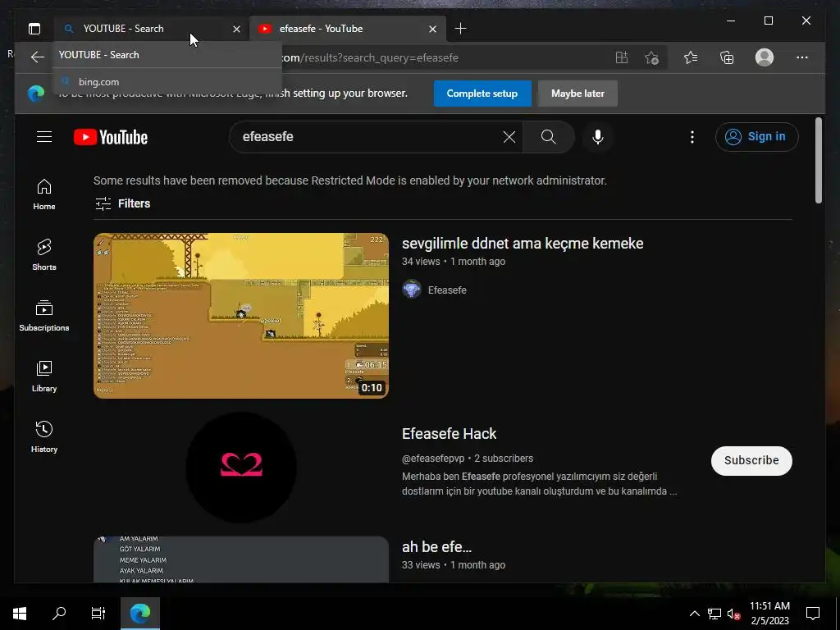Screen dimensions: 840x630
Task: Open the Edge profile avatar
Action: [765, 57]
